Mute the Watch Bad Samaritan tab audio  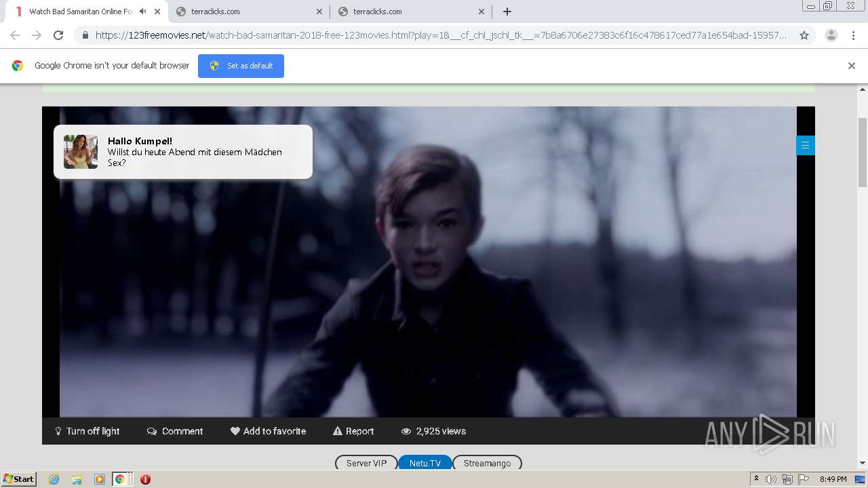tap(142, 12)
